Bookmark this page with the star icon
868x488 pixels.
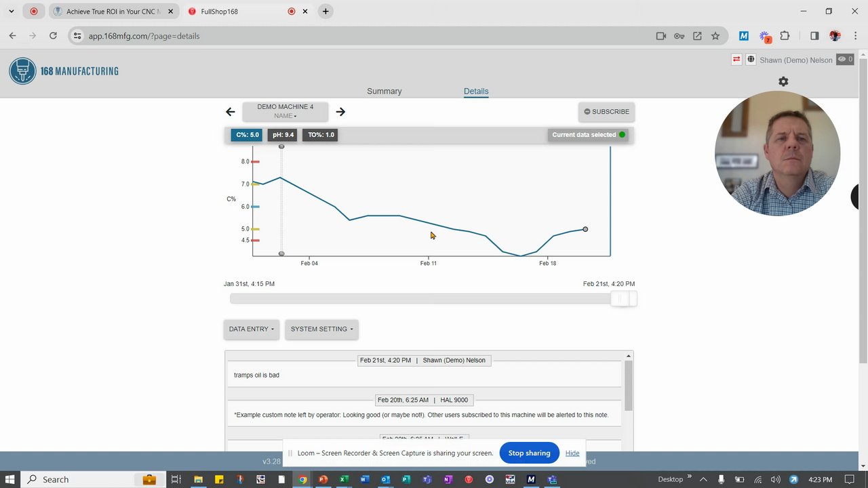pyautogui.click(x=715, y=36)
